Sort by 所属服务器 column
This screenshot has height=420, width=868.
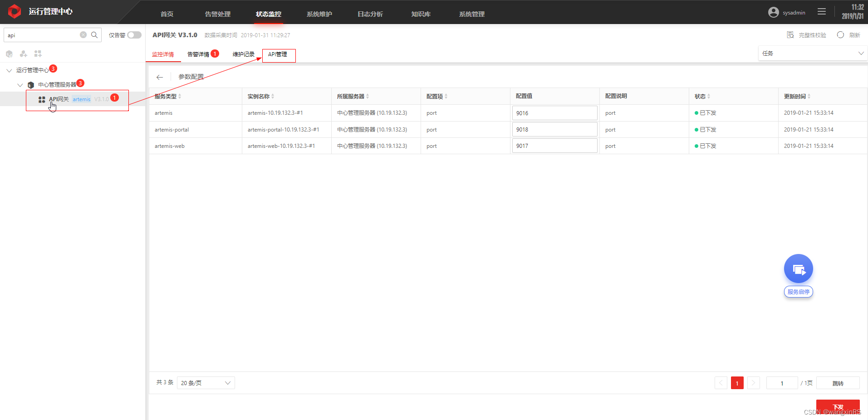click(368, 96)
